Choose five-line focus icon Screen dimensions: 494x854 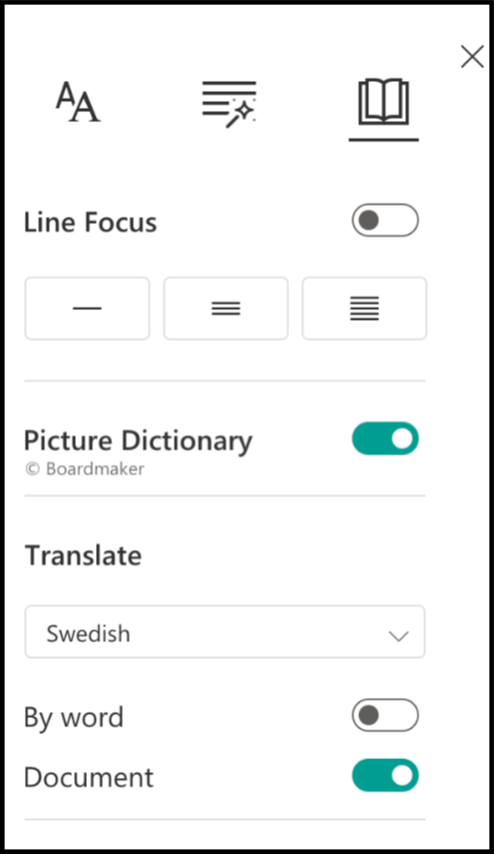[364, 308]
